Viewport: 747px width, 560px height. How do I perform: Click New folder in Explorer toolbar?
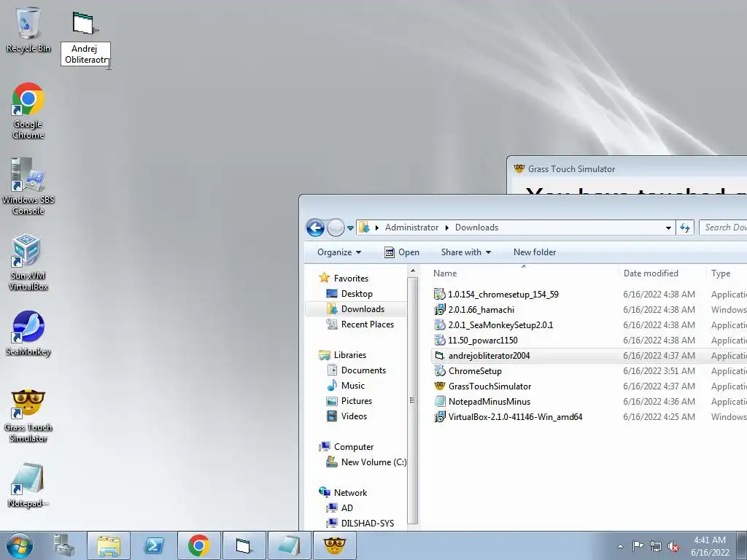[535, 252]
